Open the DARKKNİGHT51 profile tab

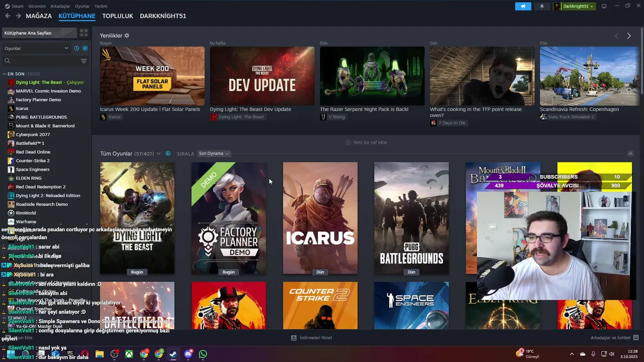(163, 16)
